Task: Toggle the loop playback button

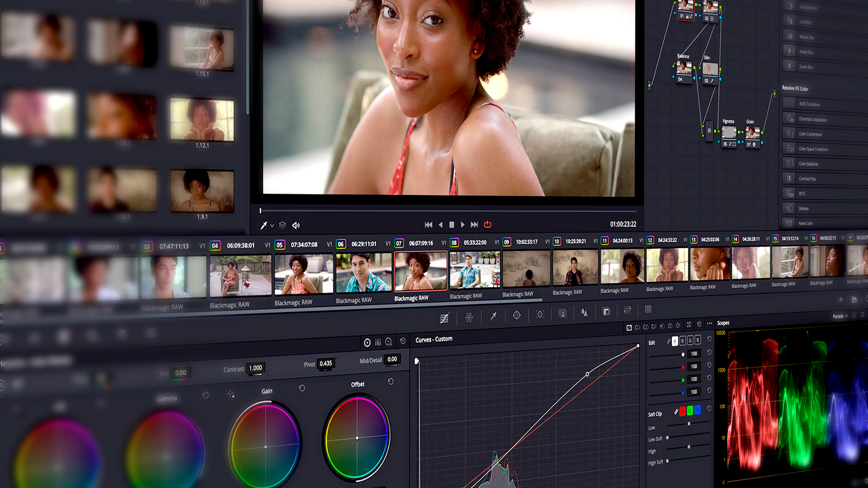Action: [487, 225]
